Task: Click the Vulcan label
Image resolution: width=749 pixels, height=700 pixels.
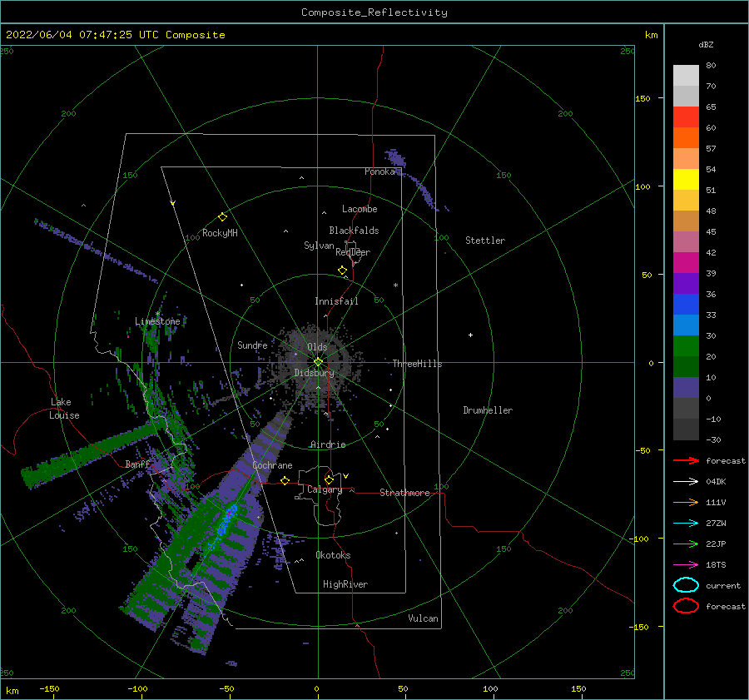Action: (x=423, y=618)
